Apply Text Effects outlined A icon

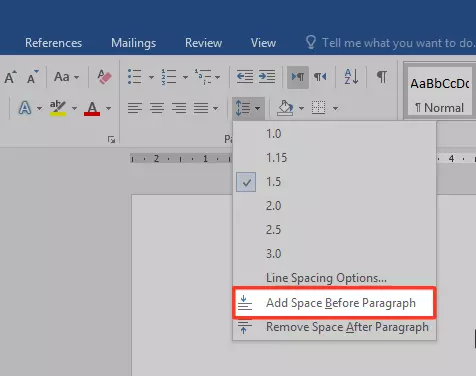(x=25, y=108)
